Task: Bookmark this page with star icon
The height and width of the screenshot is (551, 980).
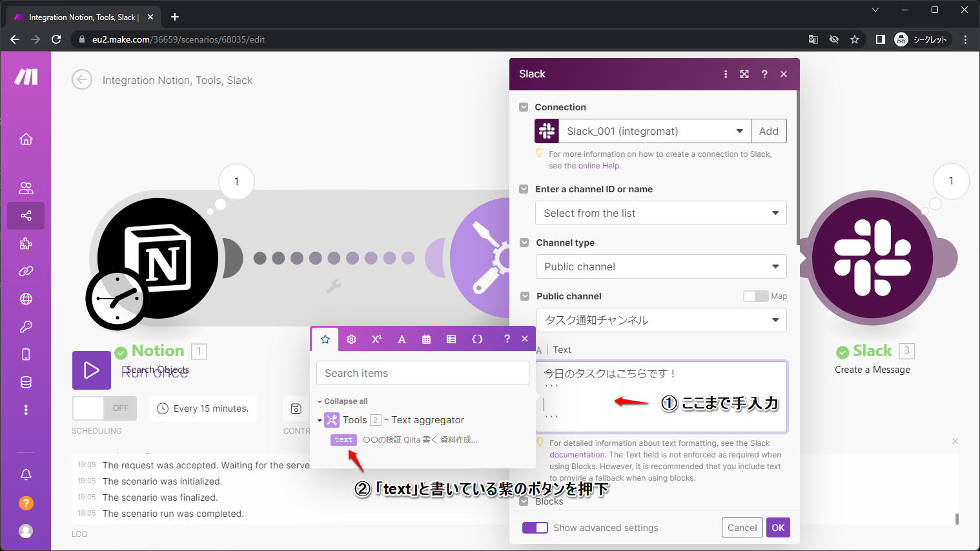Action: point(855,39)
